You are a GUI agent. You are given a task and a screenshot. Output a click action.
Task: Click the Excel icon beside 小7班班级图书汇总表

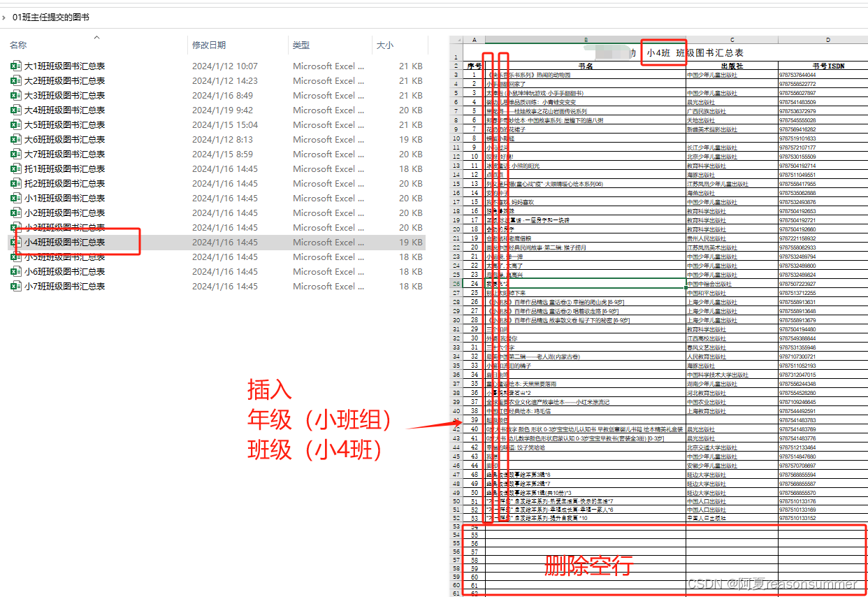pyautogui.click(x=17, y=287)
